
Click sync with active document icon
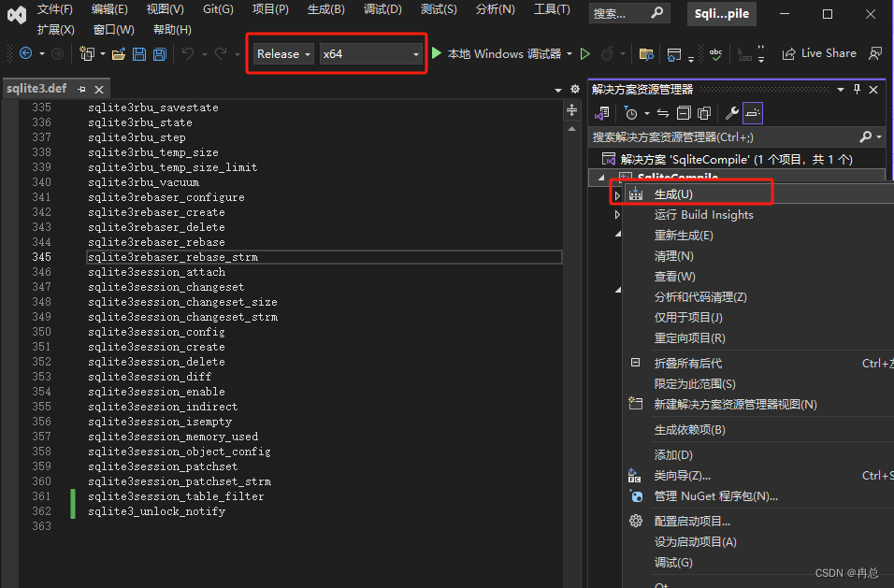point(662,113)
